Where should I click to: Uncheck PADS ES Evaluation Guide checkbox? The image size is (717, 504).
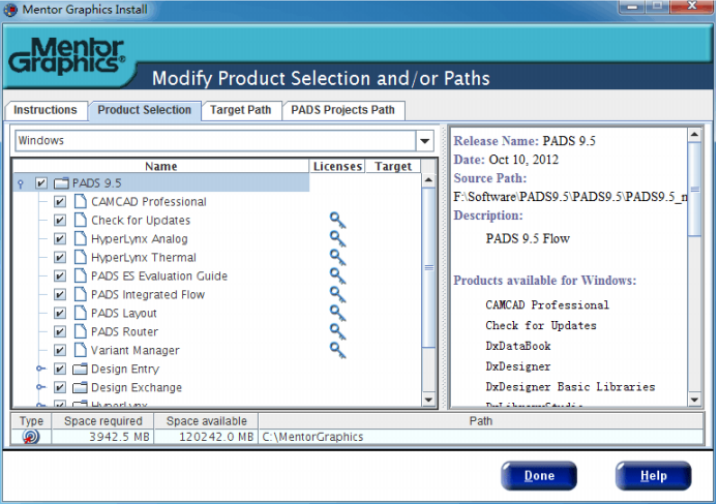60,276
